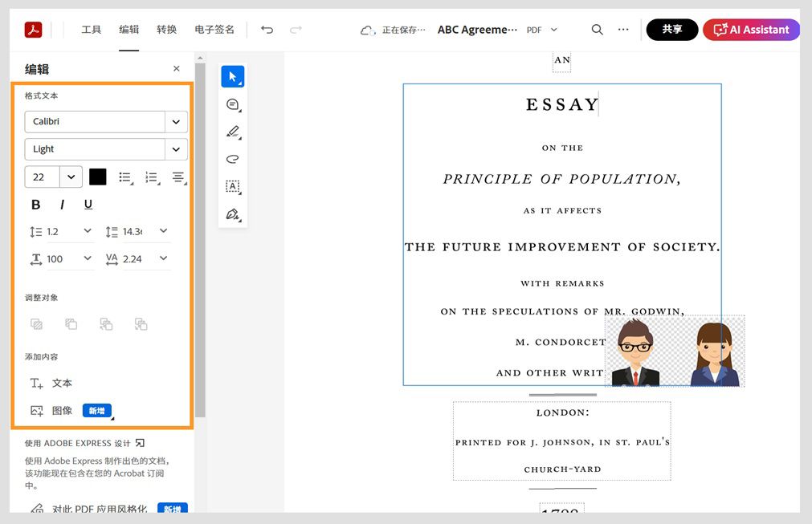
Task: Open the Fill & Sign pen tool
Action: pyautogui.click(x=232, y=214)
